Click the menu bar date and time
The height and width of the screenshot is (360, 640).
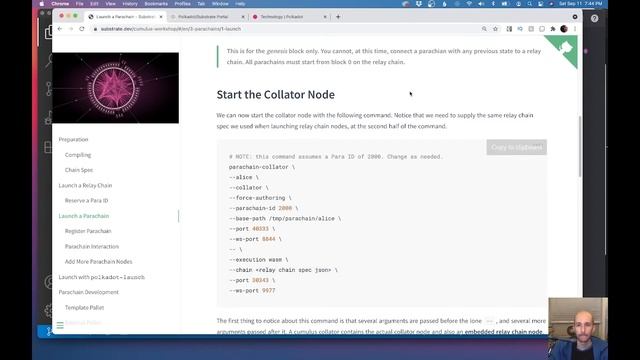[x=580, y=4]
